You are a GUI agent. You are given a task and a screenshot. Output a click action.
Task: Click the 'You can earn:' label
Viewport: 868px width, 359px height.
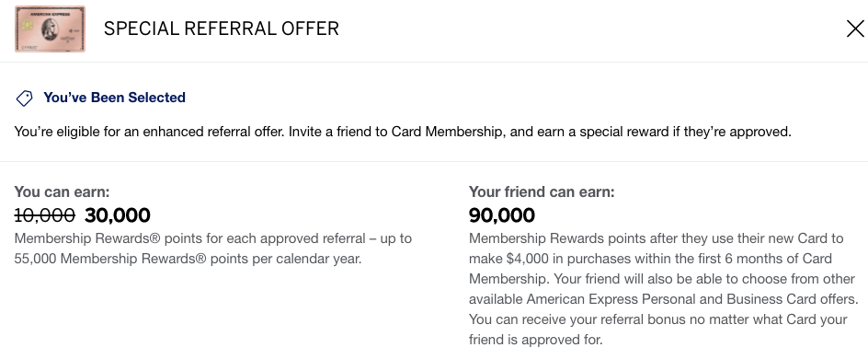[62, 192]
